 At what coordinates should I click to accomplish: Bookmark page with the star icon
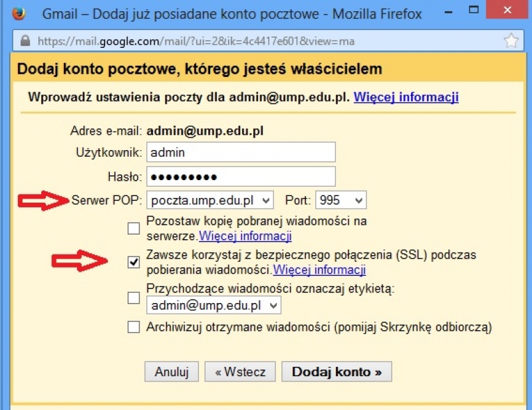[x=511, y=41]
